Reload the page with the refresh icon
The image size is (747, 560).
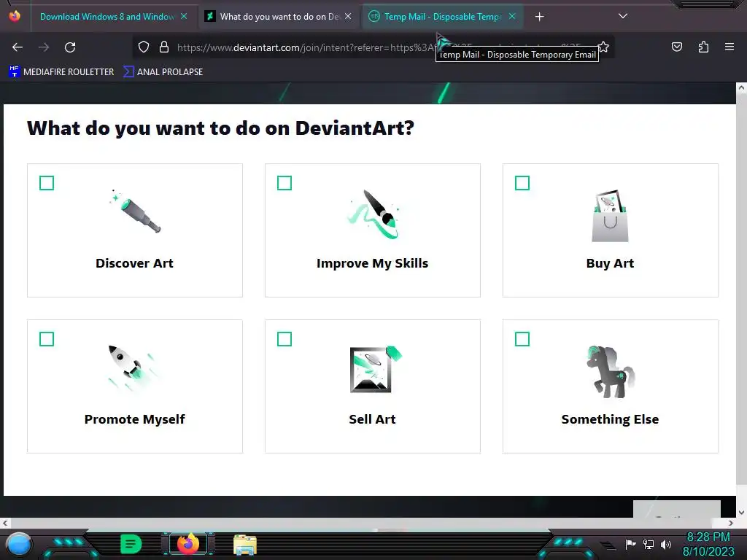tap(70, 47)
